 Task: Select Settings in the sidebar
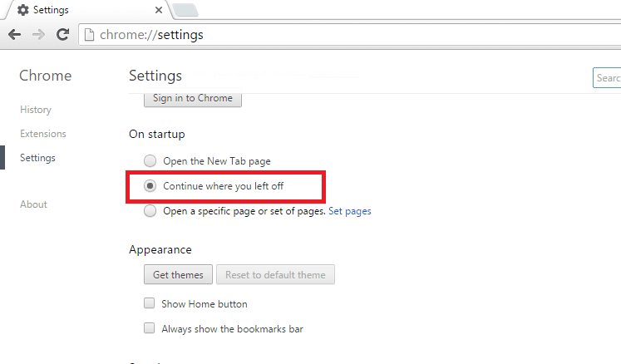click(37, 158)
